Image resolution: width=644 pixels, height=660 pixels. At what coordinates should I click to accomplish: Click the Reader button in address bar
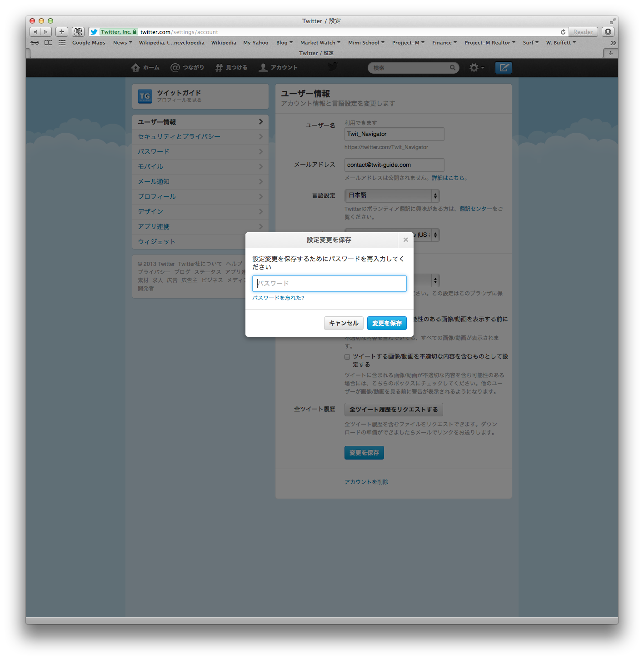coord(583,32)
